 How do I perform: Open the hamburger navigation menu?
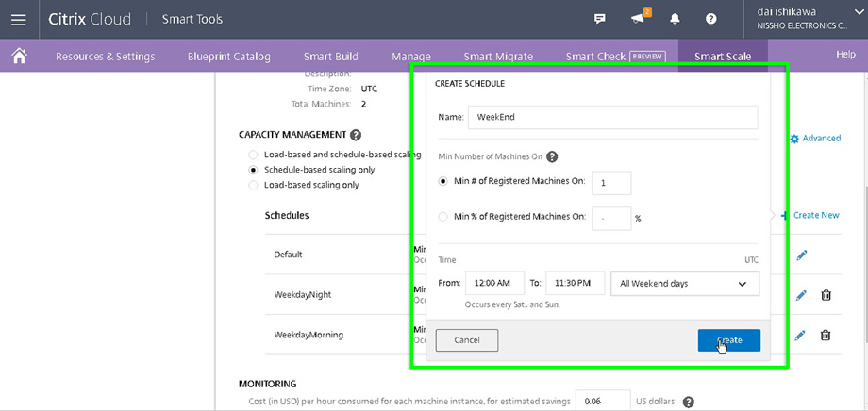tap(19, 19)
